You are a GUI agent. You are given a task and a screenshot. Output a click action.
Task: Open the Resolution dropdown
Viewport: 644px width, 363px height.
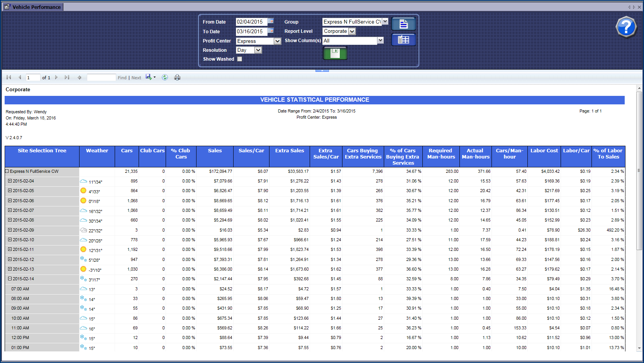tap(258, 50)
